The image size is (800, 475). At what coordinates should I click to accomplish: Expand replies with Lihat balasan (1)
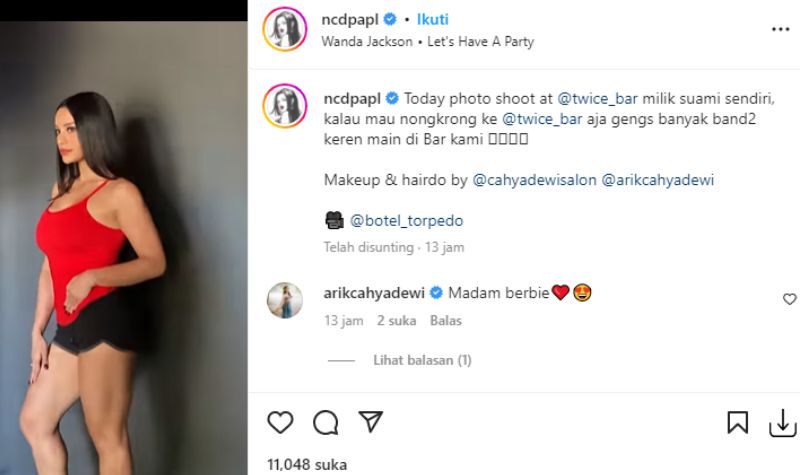tap(422, 360)
